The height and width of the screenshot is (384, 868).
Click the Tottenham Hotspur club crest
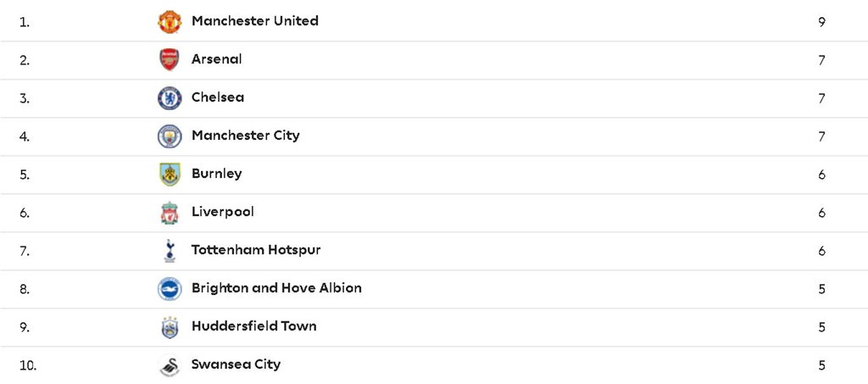(x=170, y=251)
